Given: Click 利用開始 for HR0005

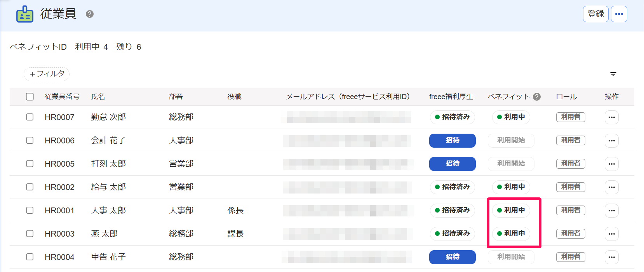Looking at the screenshot, I should coord(511,164).
